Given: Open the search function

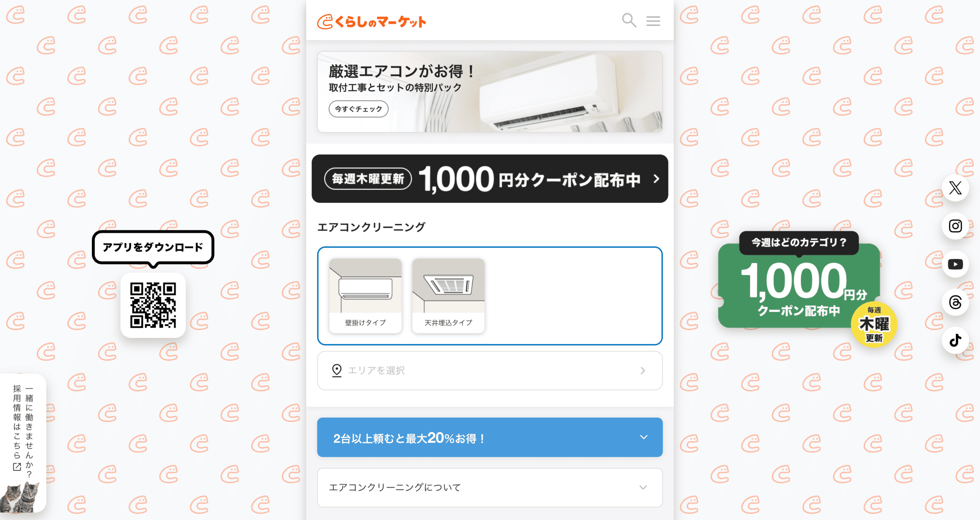Looking at the screenshot, I should click(629, 21).
